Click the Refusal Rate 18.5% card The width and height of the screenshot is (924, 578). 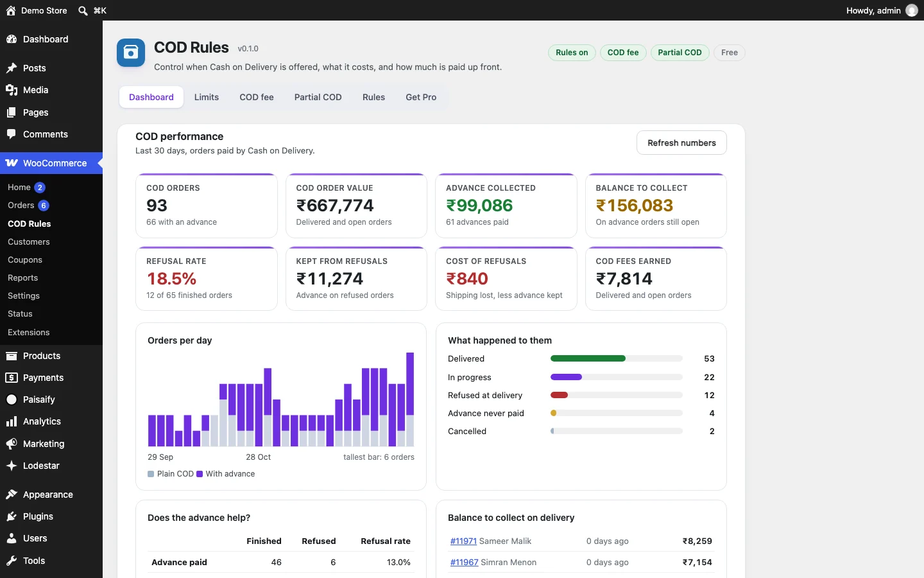[x=207, y=279]
